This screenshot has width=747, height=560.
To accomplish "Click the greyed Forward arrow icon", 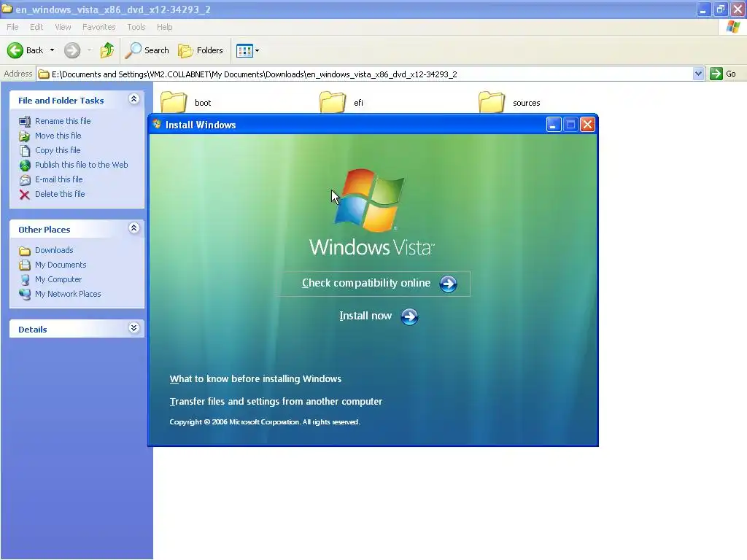I will coord(72,50).
